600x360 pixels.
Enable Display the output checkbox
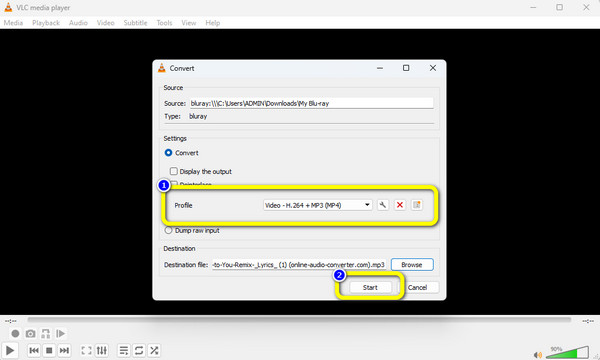[174, 171]
